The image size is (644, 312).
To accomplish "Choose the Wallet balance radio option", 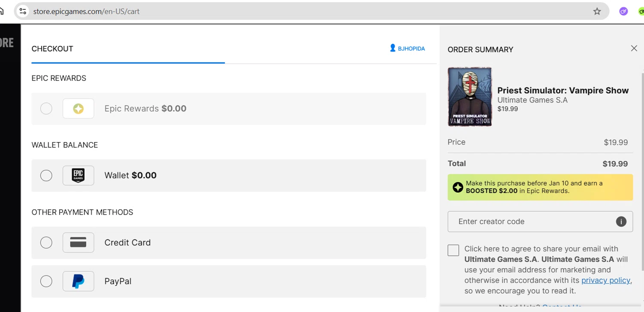I will point(46,176).
